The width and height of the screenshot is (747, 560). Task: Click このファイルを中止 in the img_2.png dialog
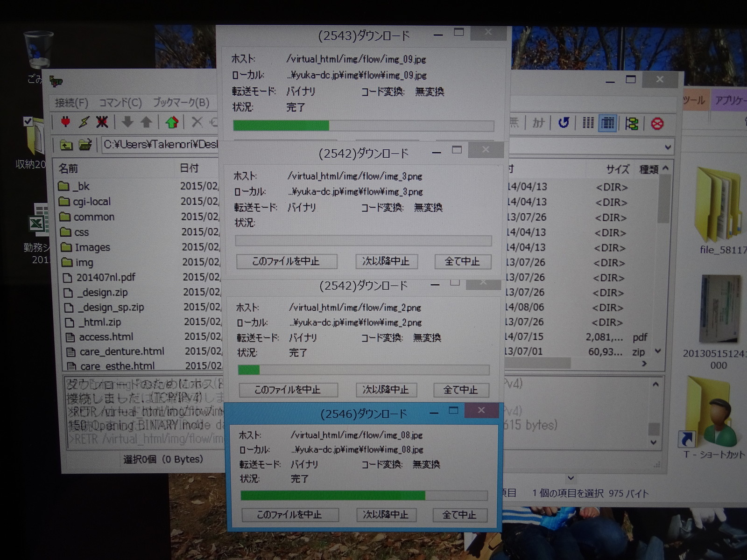288,390
